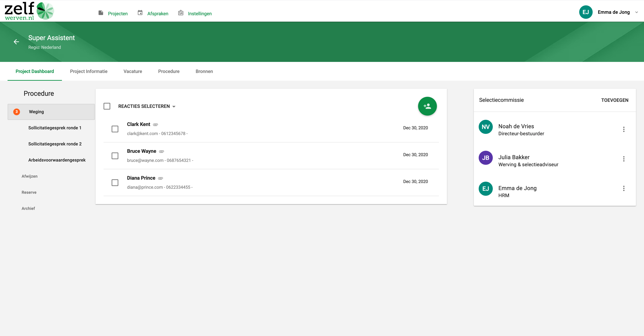This screenshot has height=336, width=644.
Task: Select the Diana Prince checkbox
Action: click(x=115, y=183)
